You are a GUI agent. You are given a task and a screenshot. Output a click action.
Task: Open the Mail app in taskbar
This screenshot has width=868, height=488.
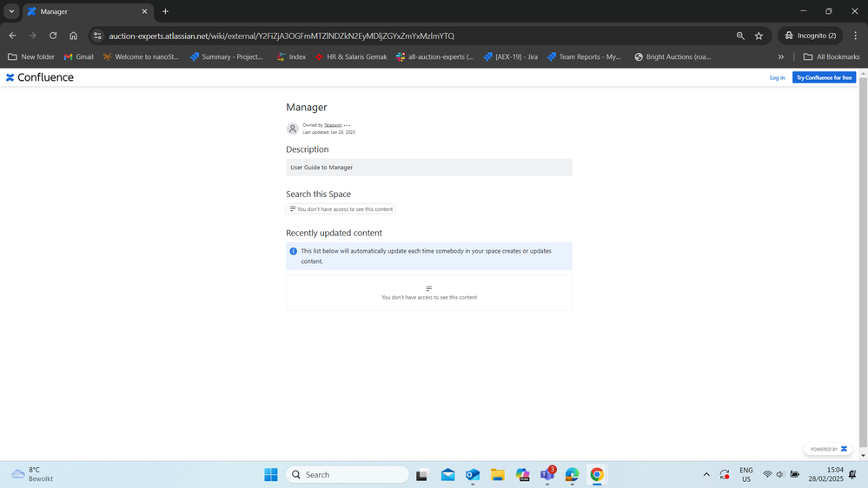[447, 474]
